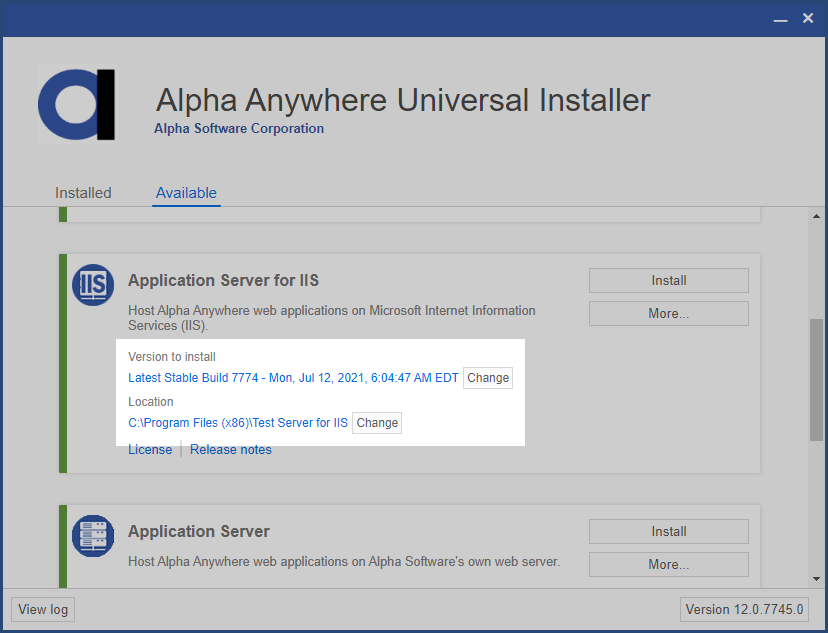Install the standalone Application Server
Viewport: 828px width, 633px height.
669,532
